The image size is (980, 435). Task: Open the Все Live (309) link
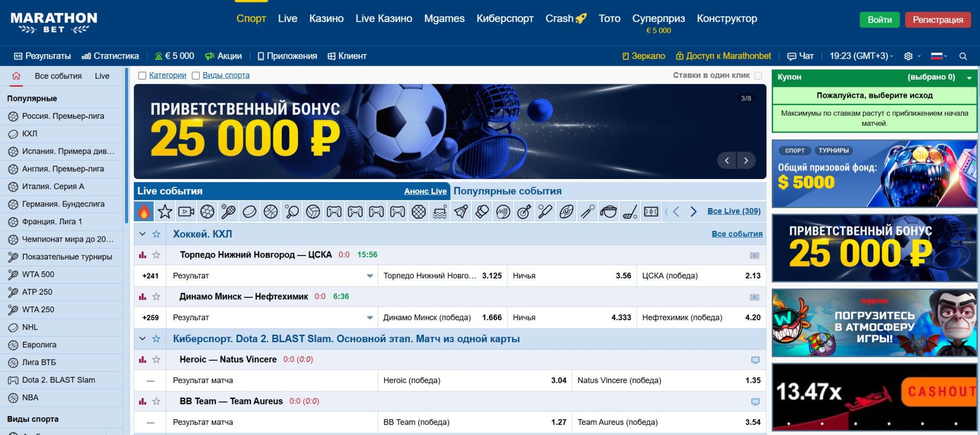point(733,211)
